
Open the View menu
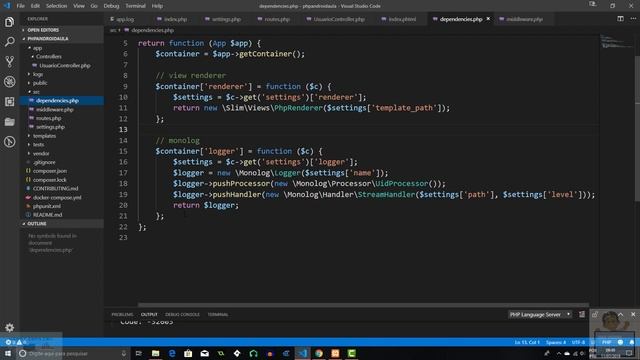pos(79,6)
